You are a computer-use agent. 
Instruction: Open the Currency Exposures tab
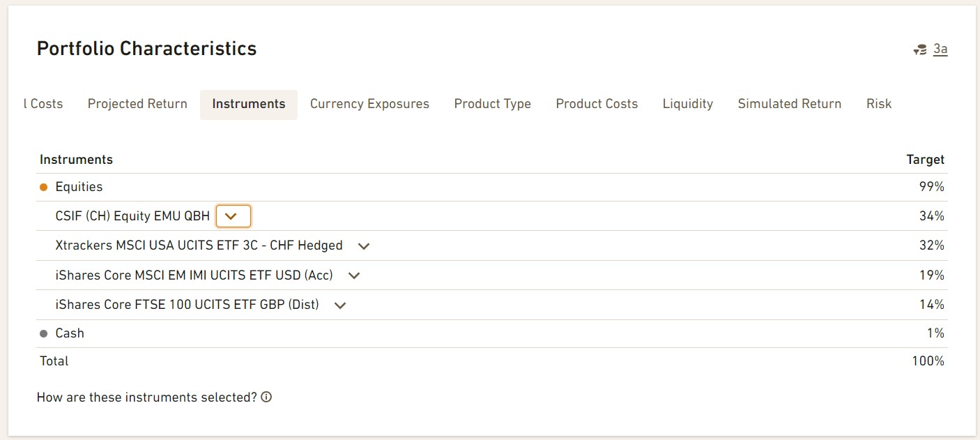pyautogui.click(x=369, y=104)
